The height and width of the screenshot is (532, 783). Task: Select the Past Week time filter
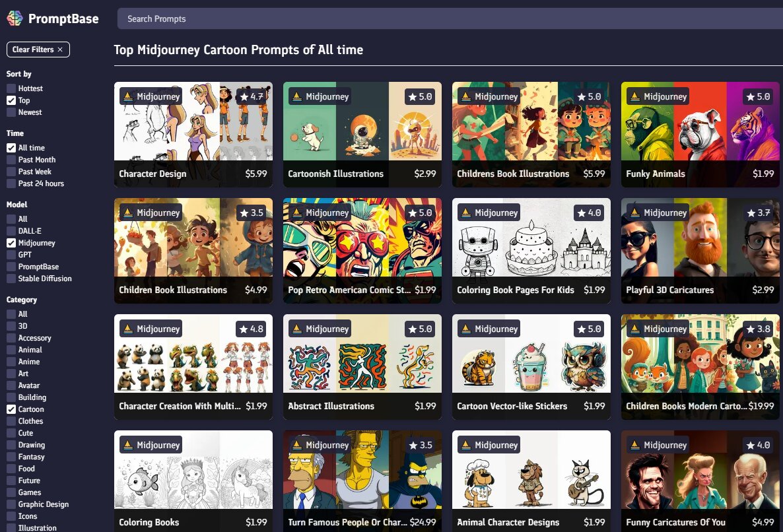11,172
